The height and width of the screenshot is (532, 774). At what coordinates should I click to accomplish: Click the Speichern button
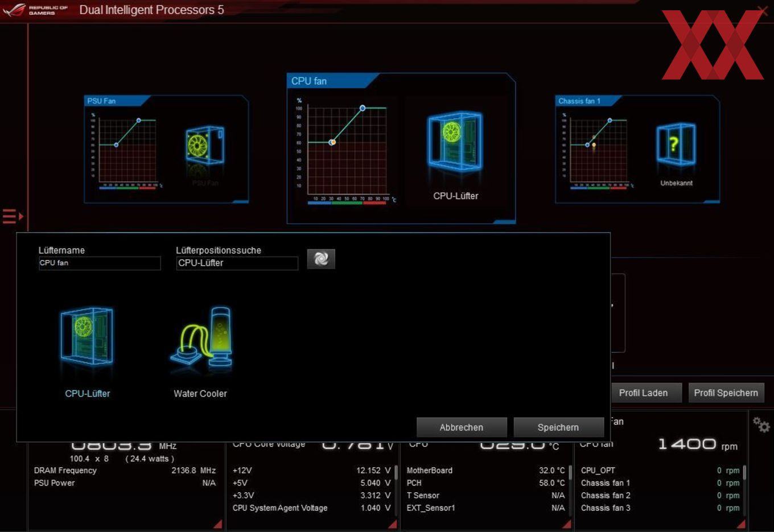tap(558, 427)
